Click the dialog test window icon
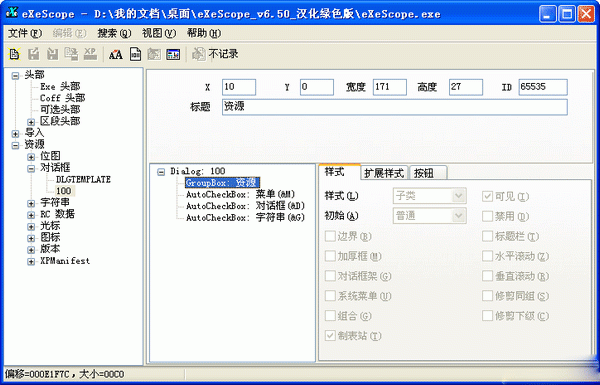This screenshot has height=385, width=600. tap(173, 54)
